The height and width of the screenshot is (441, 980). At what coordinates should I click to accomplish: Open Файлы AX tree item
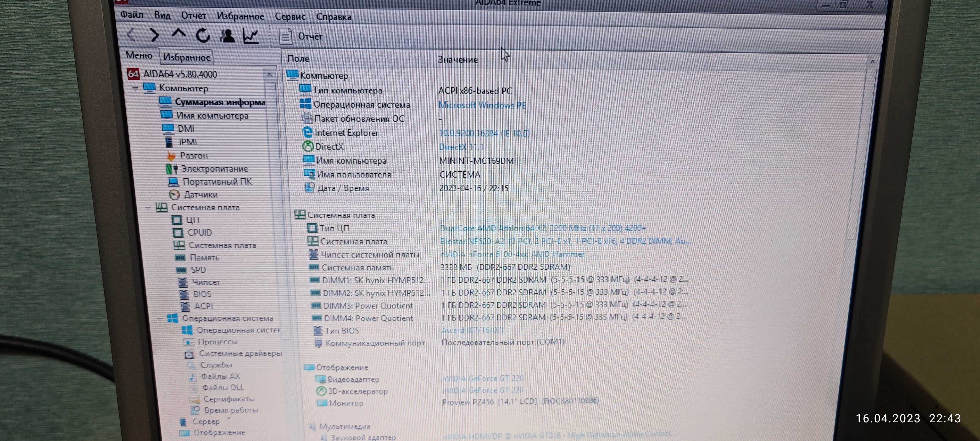coord(215,376)
